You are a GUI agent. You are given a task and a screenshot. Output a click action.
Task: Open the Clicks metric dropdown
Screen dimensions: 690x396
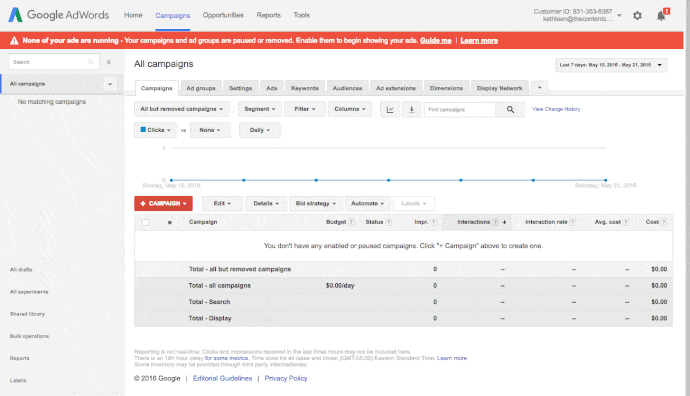click(155, 130)
